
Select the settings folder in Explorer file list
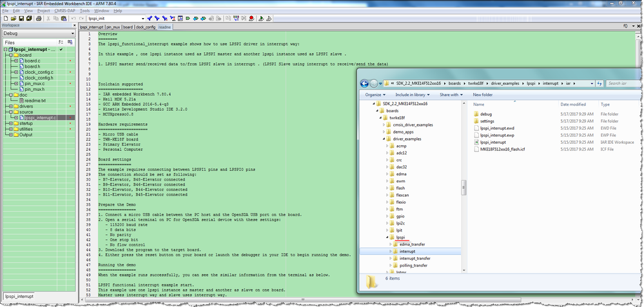pos(487,121)
